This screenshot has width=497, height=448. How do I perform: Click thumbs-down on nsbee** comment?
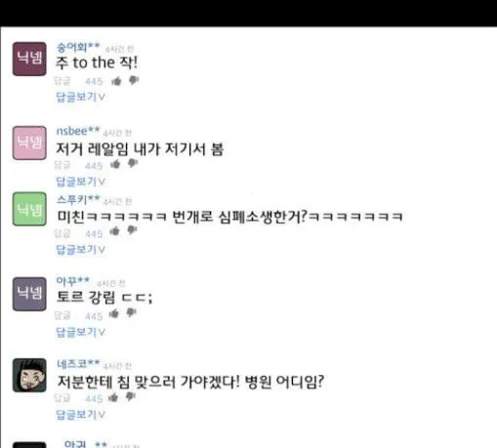pos(133,163)
